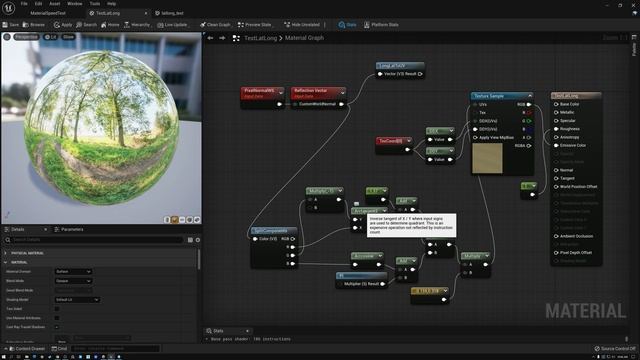Open the File menu
640x360 pixels.
click(24, 4)
